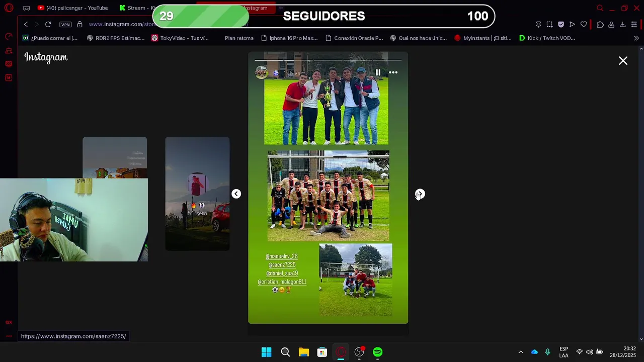Open the Easy Setup menu
This screenshot has width=644, height=362.
[634, 24]
